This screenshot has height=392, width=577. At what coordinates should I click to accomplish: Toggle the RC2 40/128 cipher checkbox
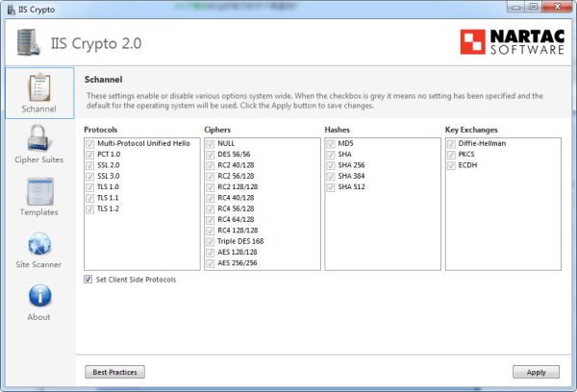click(210, 165)
